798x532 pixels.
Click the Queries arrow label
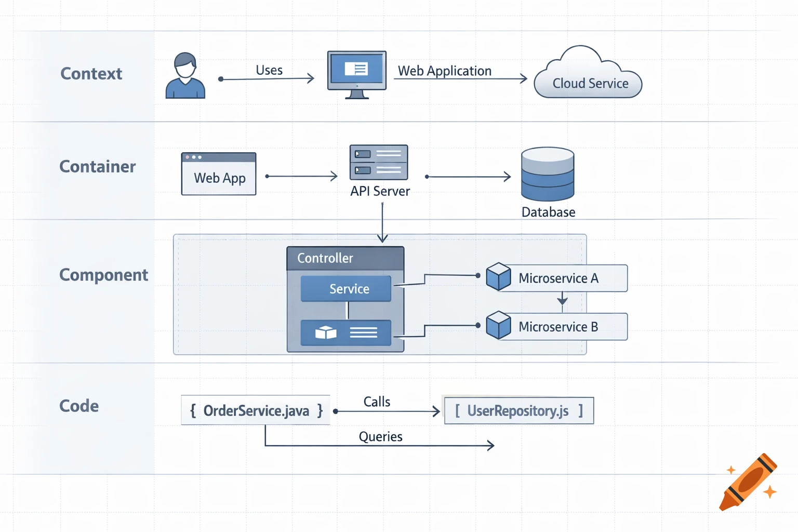(x=381, y=436)
